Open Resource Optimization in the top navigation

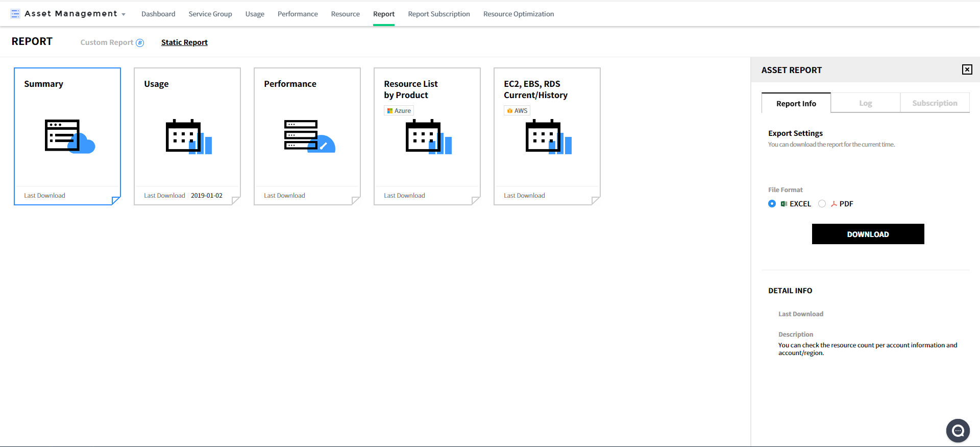518,14
